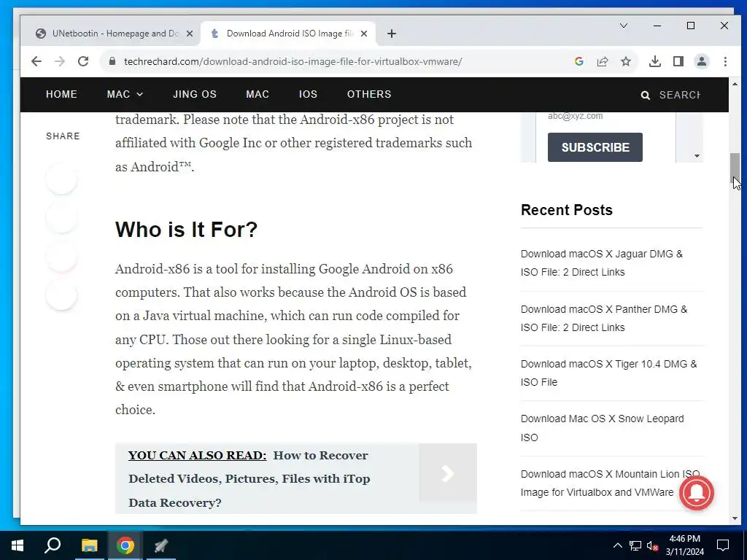The width and height of the screenshot is (747, 560).
Task: Open macOS X Jaguar DMG post
Action: (602, 262)
